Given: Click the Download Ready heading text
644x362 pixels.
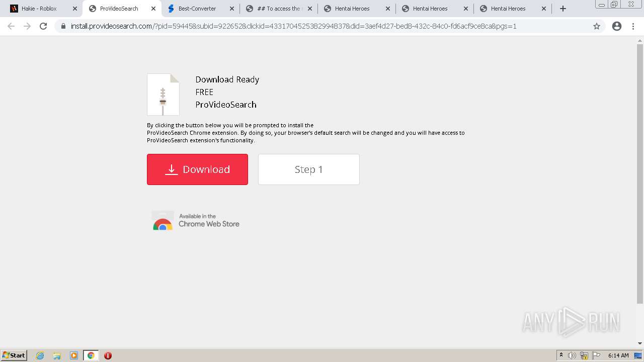Looking at the screenshot, I should 227,79.
